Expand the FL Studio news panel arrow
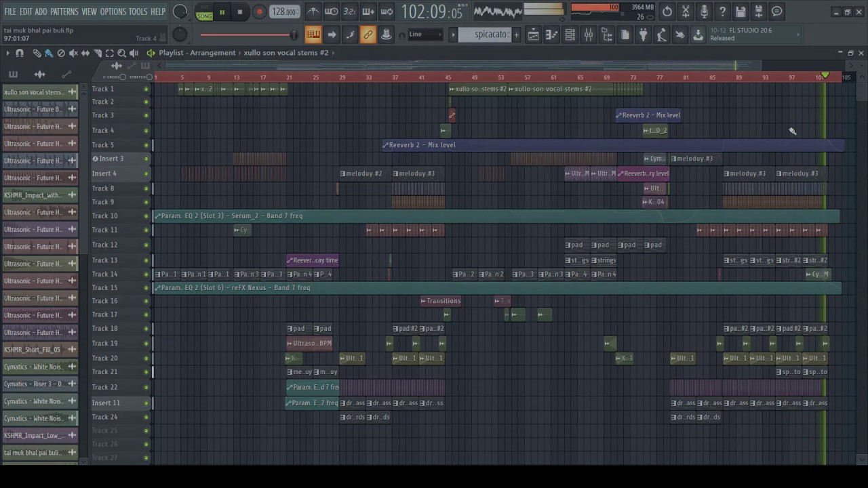The image size is (868, 488). click(798, 35)
